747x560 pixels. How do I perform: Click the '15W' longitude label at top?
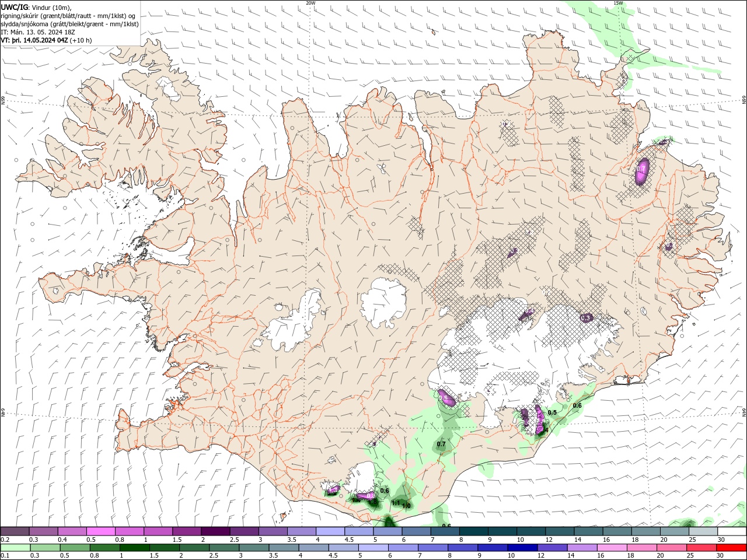pyautogui.click(x=618, y=3)
